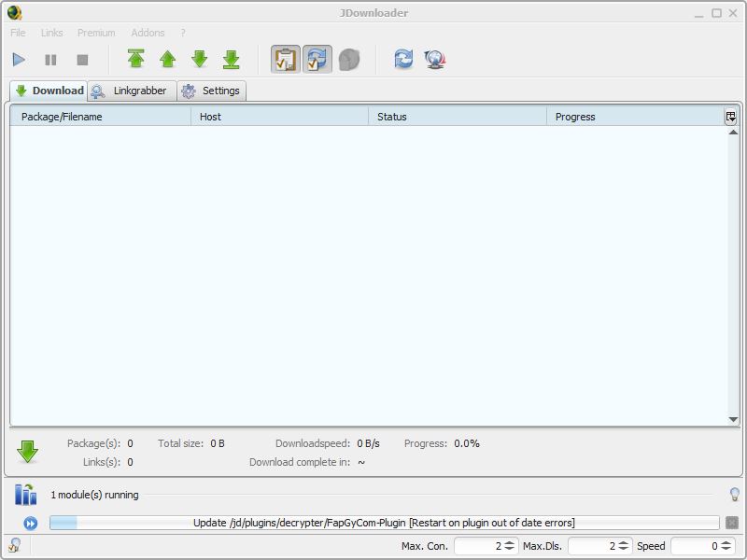Click the blue fast-forward update icon
Viewport: 747px width, 560px height.
click(x=31, y=524)
